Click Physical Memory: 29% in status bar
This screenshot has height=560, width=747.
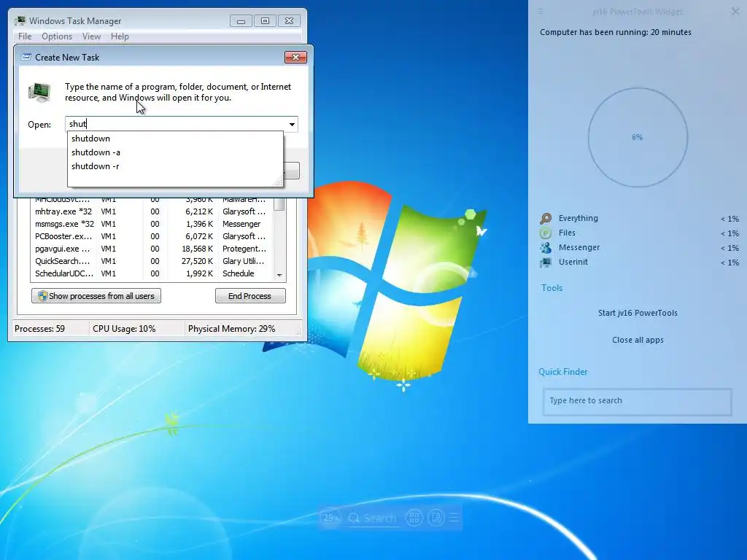(x=231, y=329)
